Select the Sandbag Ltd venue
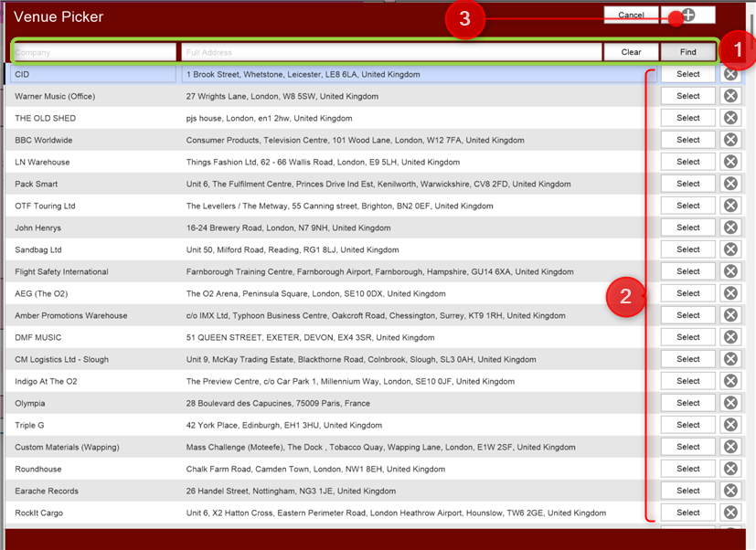The height and width of the screenshot is (550, 756). 688,249
